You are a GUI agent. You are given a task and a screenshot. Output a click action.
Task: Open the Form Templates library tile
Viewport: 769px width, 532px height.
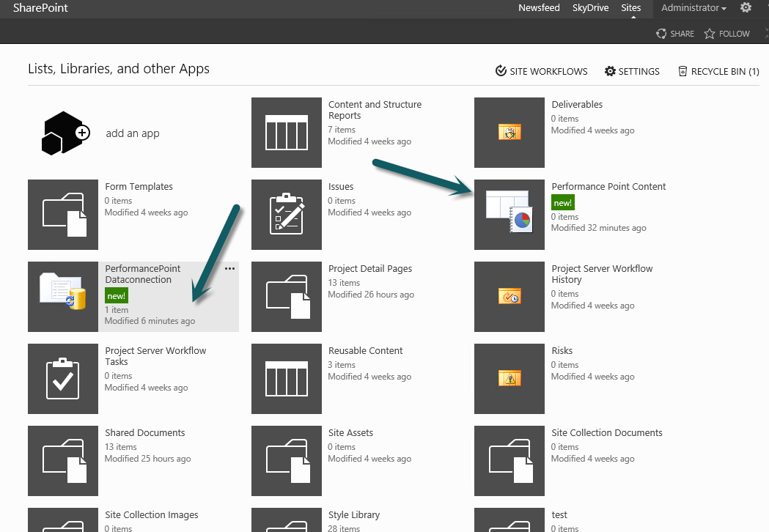coord(63,214)
